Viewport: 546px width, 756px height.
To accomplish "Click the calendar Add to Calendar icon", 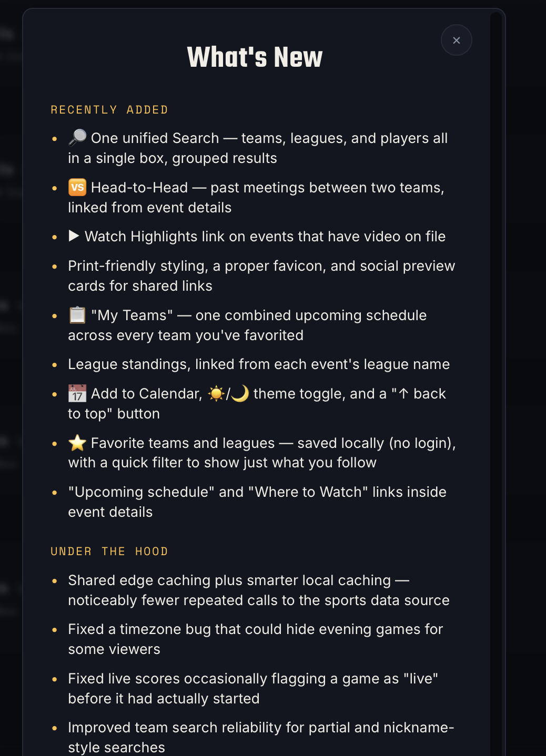I will click(77, 393).
